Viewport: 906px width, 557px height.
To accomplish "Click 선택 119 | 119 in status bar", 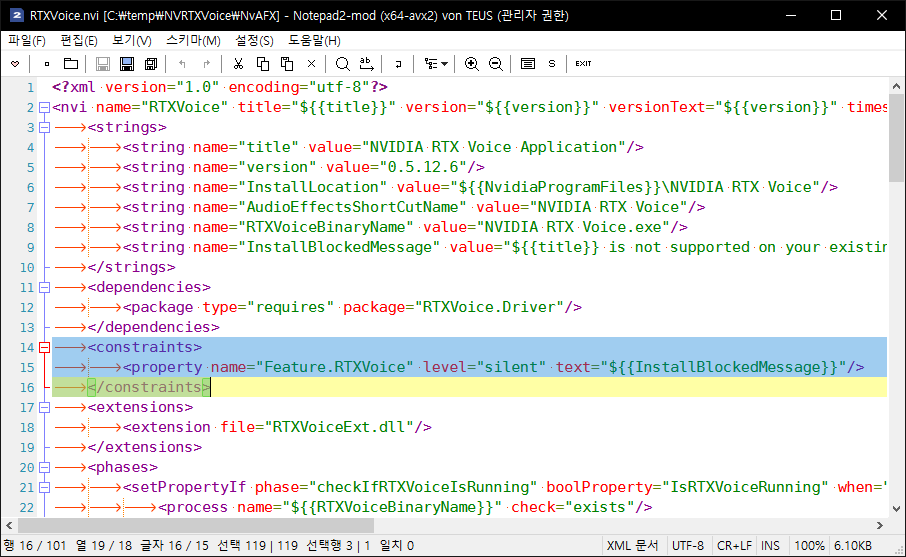I will 258,546.
